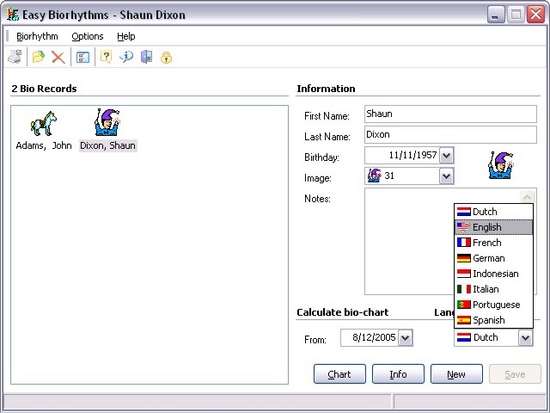The height and width of the screenshot is (413, 550).
Task: Open the question mark help icon
Action: [x=106, y=57]
